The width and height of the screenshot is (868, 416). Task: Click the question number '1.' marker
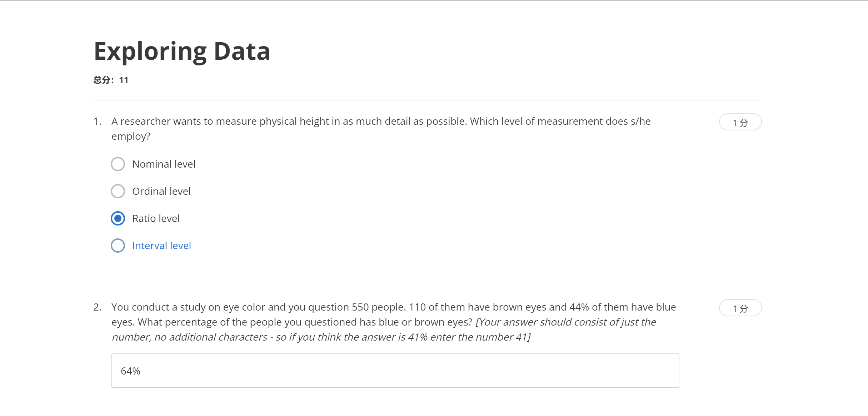click(x=98, y=122)
